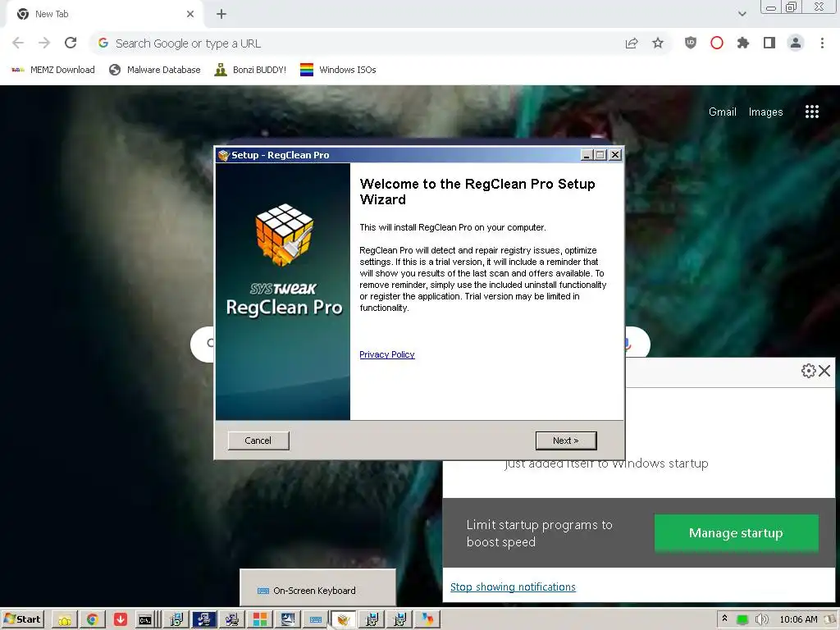This screenshot has height=630, width=840.
Task: Open Google Images link
Action: [x=765, y=112]
